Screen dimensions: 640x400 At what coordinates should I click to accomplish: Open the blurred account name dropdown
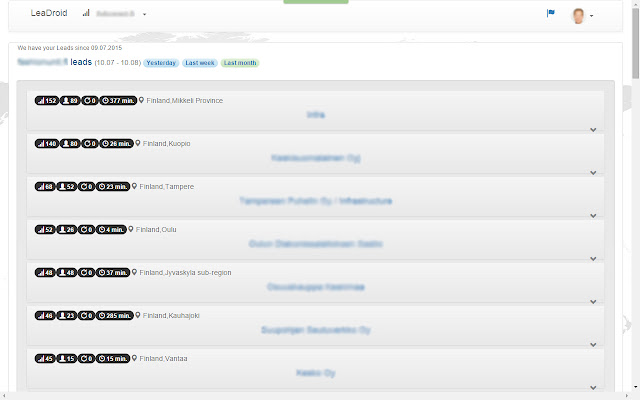point(121,14)
